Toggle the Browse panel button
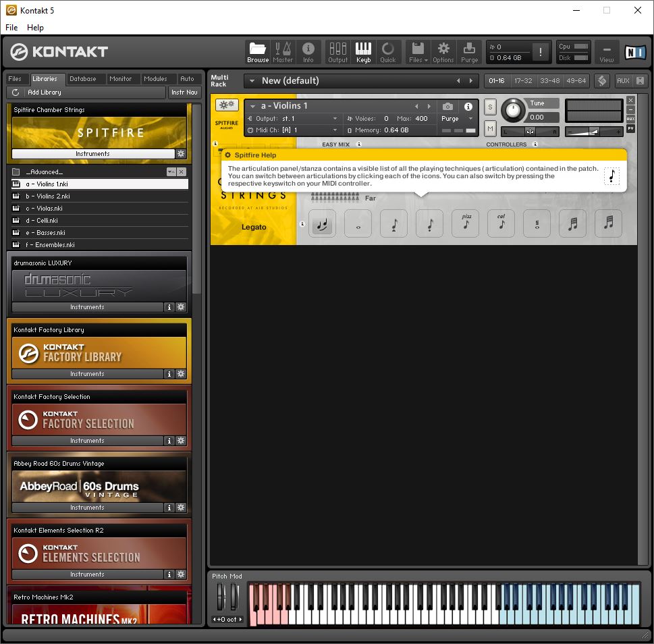The width and height of the screenshot is (654, 644). (x=258, y=52)
